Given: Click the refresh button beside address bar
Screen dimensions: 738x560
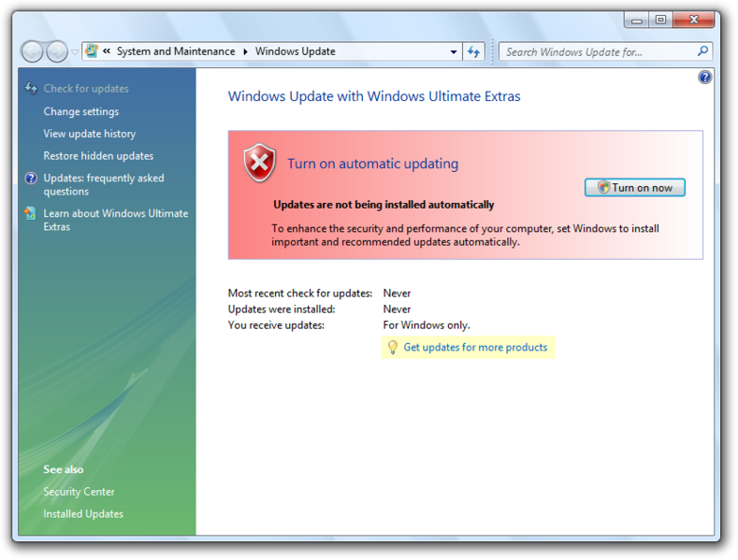Looking at the screenshot, I should pyautogui.click(x=473, y=51).
